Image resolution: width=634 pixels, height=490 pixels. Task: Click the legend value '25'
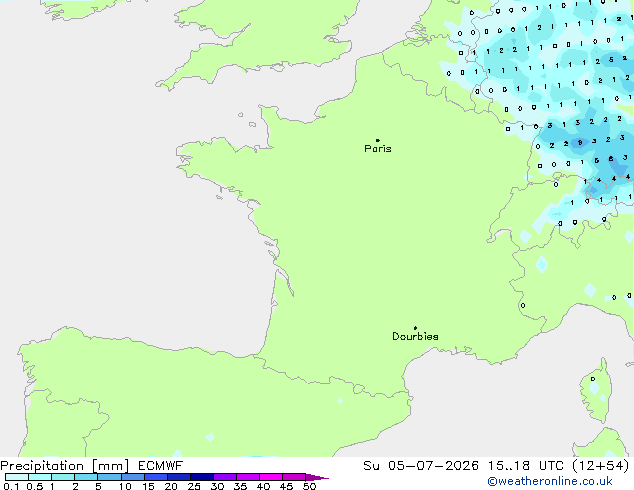coord(194,486)
